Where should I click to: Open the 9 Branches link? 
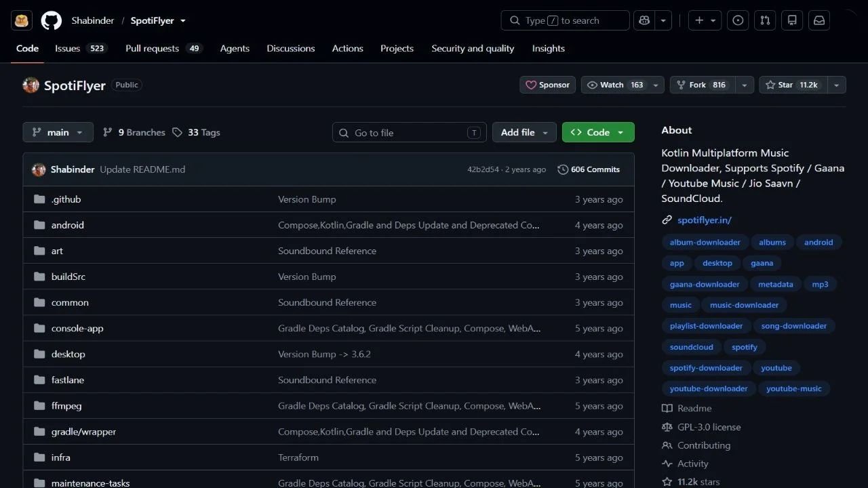(134, 132)
